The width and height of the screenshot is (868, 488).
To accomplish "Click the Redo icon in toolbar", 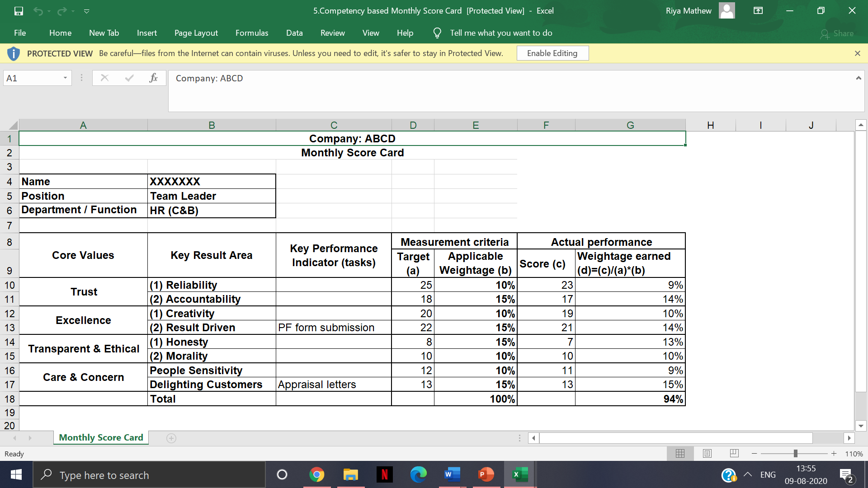I will (x=60, y=10).
